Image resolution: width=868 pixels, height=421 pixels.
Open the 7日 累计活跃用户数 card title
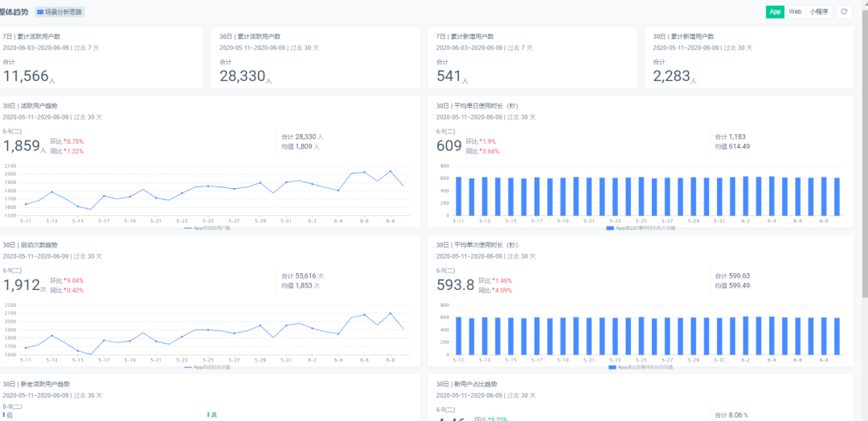click(31, 36)
